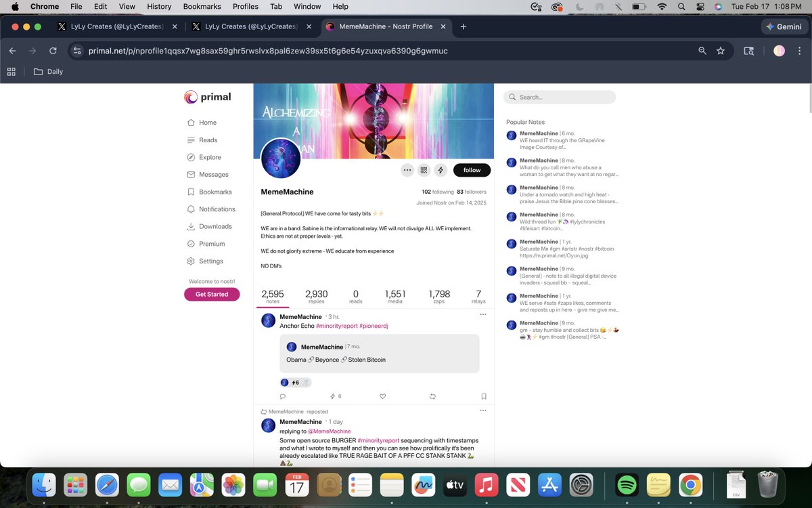This screenshot has height=508, width=812.
Task: Open the 102 following list
Action: [x=437, y=192]
